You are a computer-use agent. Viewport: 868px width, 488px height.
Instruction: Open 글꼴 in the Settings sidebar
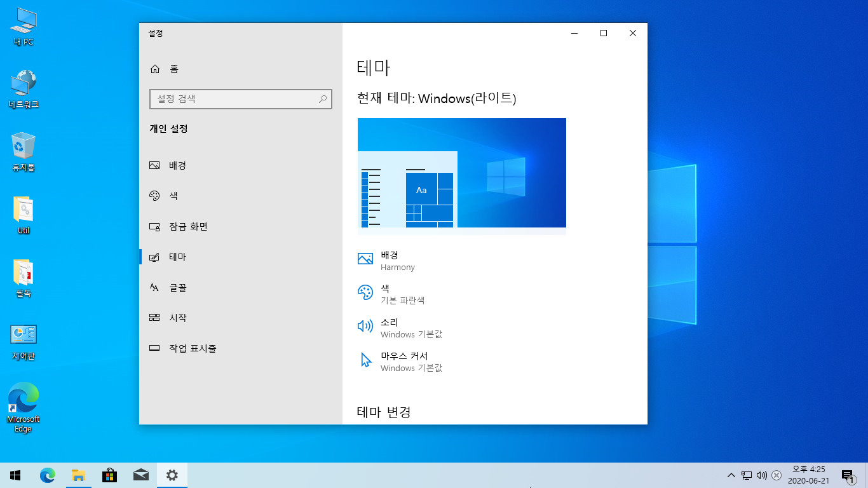coord(241,287)
